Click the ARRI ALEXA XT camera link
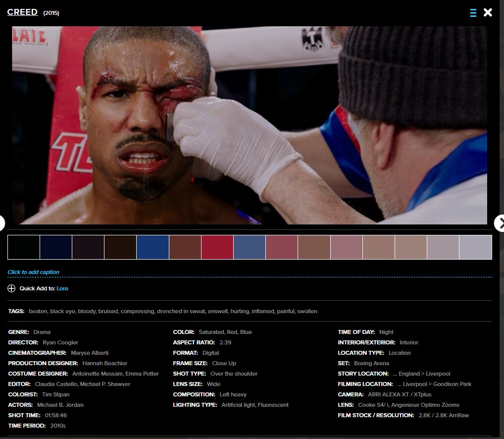 click(400, 394)
